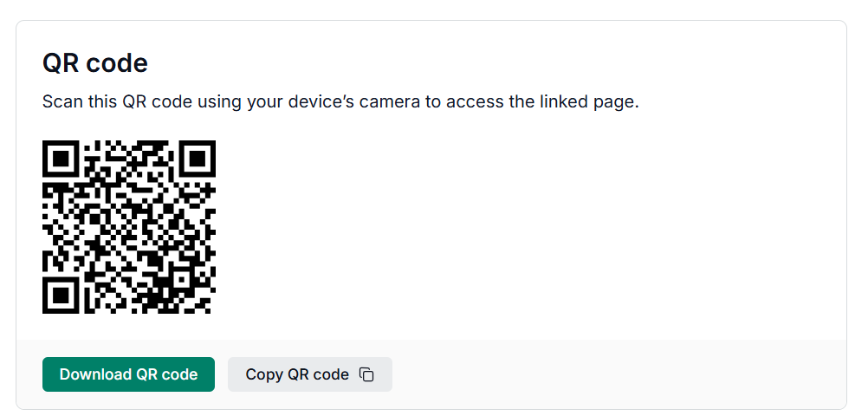This screenshot has height=416, width=868.
Task: Click the small alignment square in QR code
Action: [x=180, y=278]
